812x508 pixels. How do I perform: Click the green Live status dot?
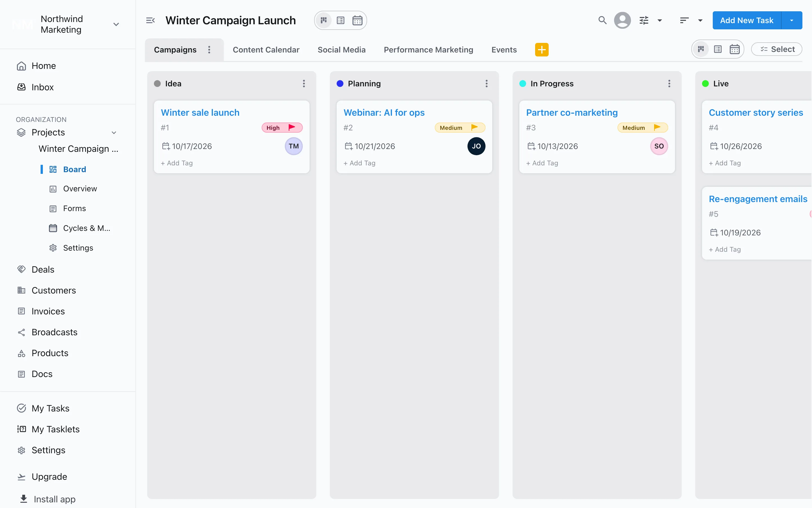(x=705, y=83)
